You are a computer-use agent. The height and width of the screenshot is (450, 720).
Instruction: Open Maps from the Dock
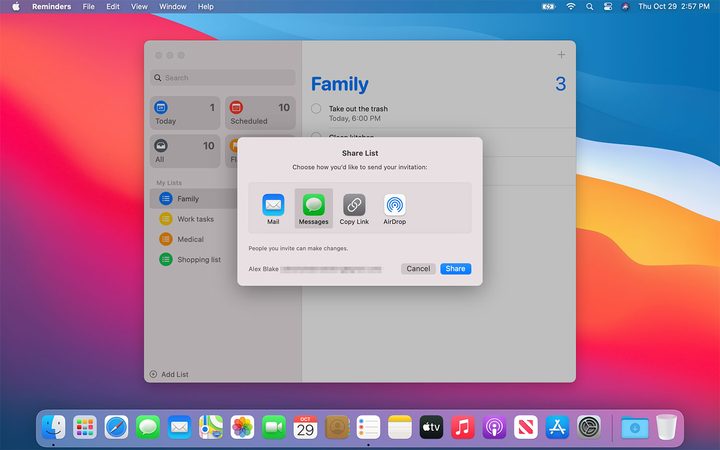[x=211, y=428]
